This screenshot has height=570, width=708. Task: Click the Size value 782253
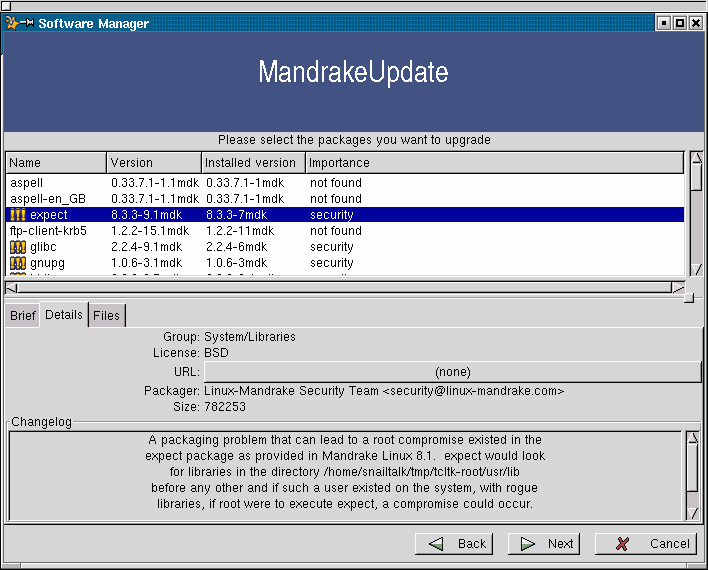[x=225, y=407]
